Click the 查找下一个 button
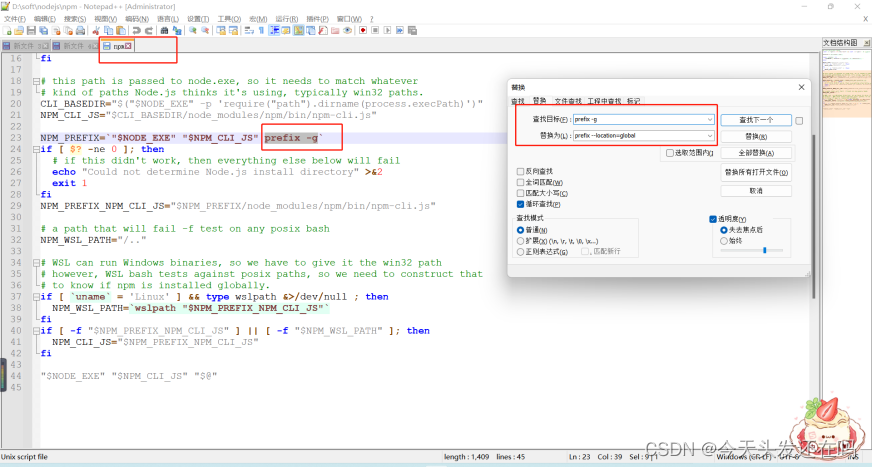 [x=756, y=120]
